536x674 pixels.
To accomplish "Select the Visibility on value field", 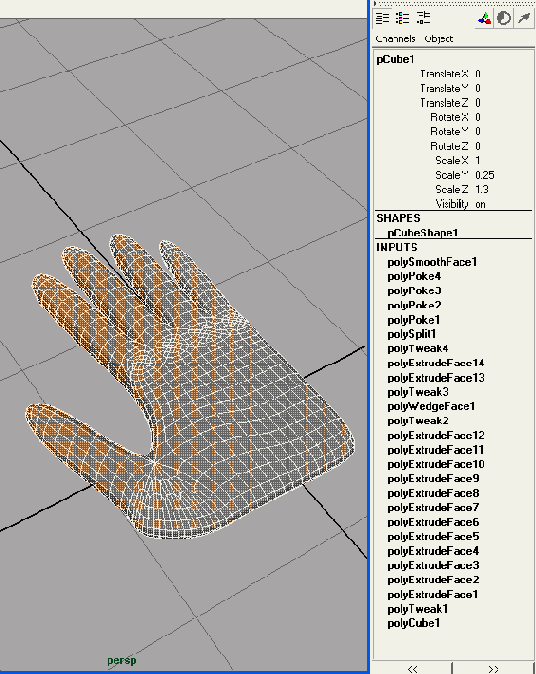I will coord(481,204).
